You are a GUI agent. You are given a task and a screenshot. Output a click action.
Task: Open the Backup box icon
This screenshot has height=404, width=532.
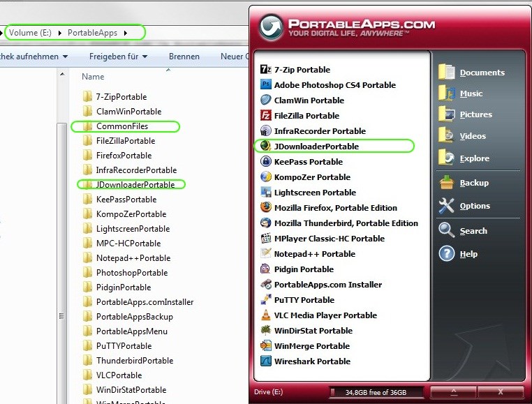[447, 183]
